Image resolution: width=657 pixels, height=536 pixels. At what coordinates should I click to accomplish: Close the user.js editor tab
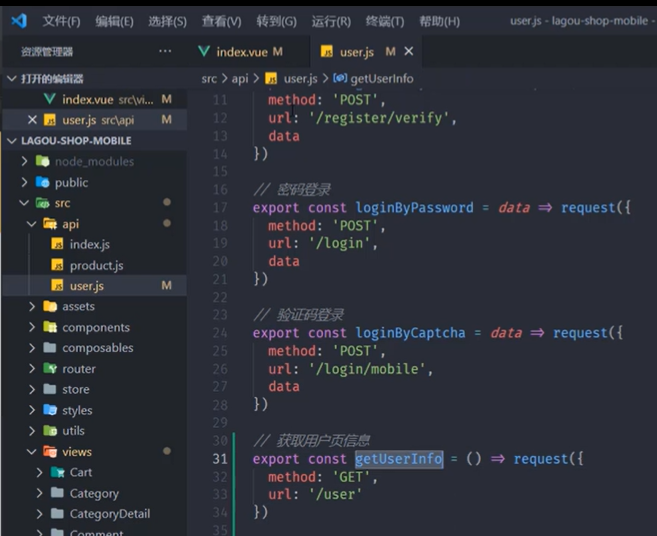[x=409, y=51]
